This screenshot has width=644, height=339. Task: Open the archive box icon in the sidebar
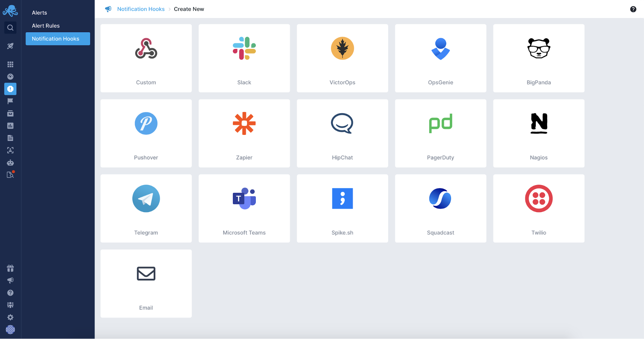pos(10,113)
